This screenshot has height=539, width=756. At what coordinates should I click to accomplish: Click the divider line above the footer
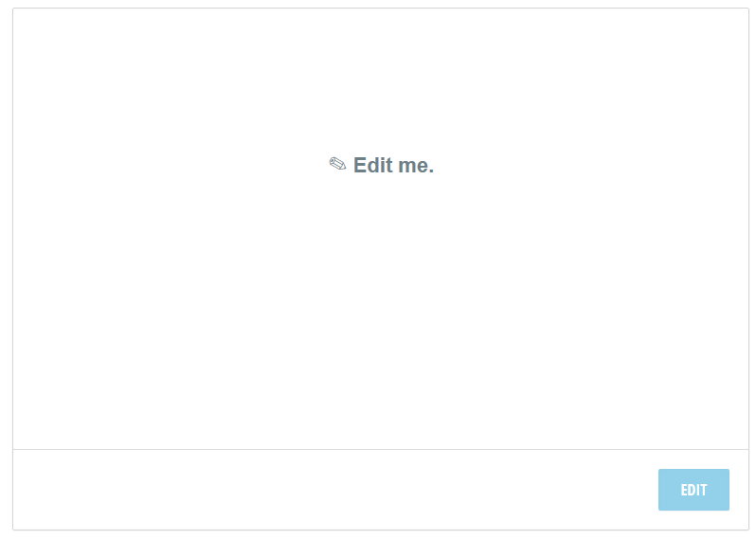(x=381, y=449)
